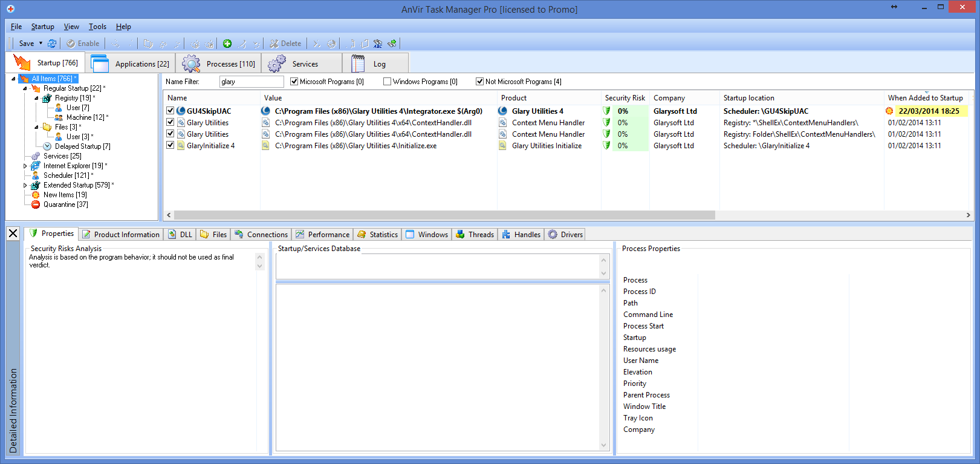Open the Handles details tab
This screenshot has width=980, height=464.
(521, 235)
